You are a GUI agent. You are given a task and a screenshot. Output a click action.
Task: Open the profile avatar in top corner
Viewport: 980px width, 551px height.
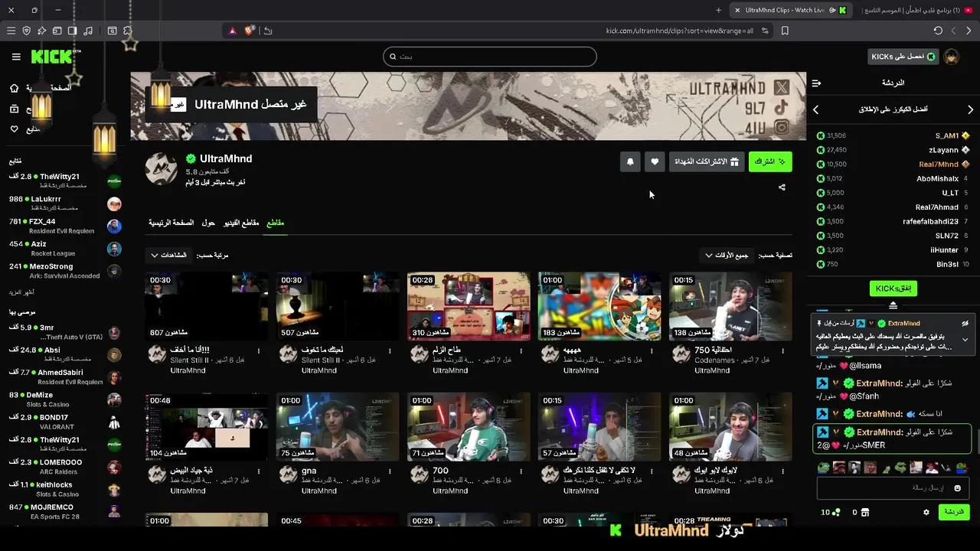pyautogui.click(x=952, y=57)
